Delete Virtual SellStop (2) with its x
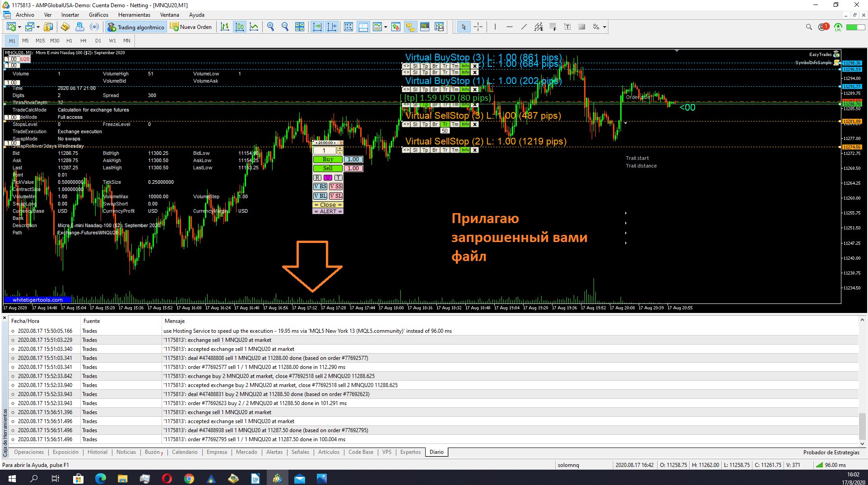 [475, 150]
